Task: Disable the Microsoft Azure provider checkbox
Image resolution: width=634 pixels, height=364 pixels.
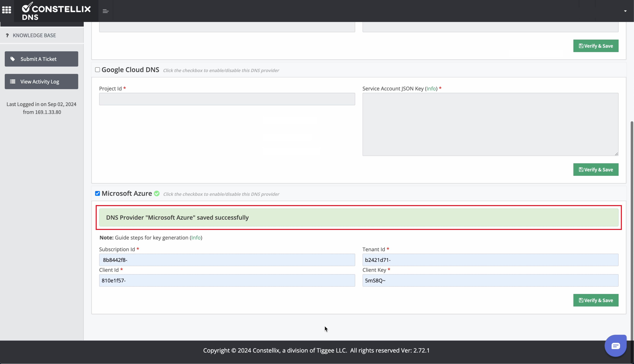Action: pyautogui.click(x=98, y=193)
